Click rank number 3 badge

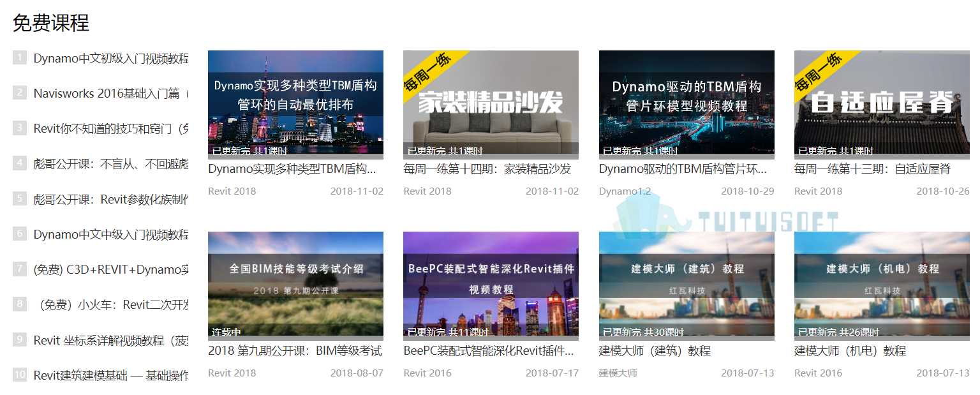(x=20, y=128)
